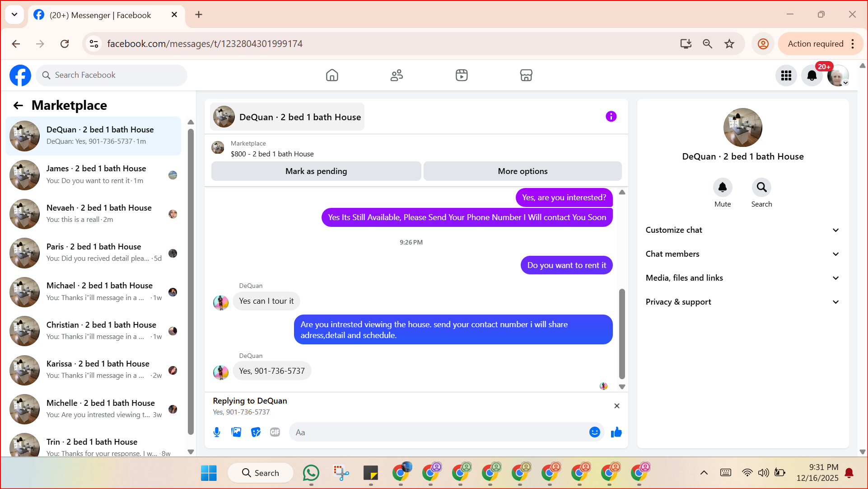The height and width of the screenshot is (489, 868).
Task: Go back to the previous page
Action: click(16, 44)
